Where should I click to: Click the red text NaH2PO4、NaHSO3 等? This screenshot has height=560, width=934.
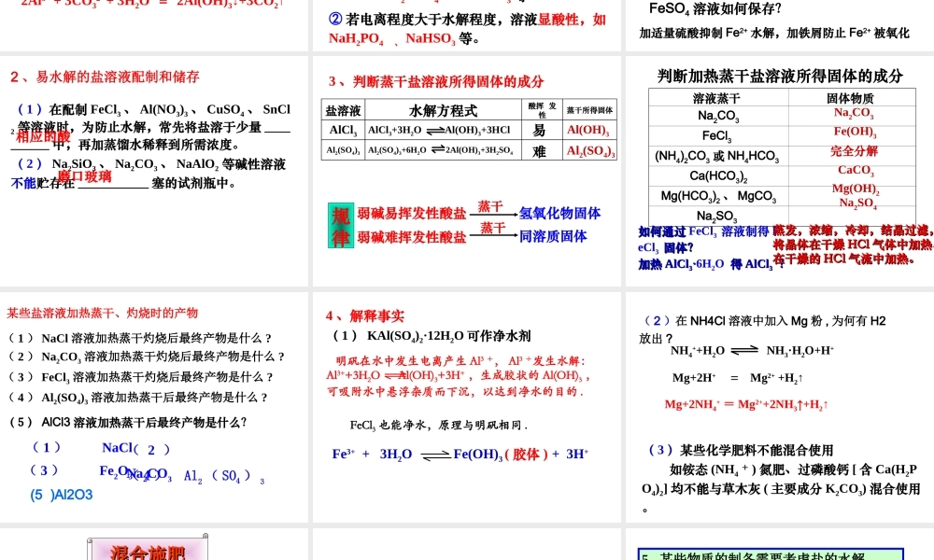click(404, 38)
